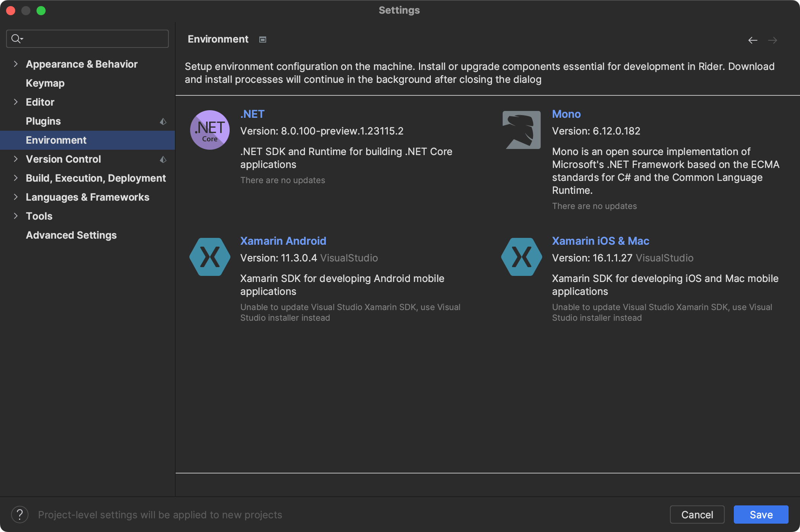Save the settings changes
This screenshot has width=800, height=532.
[x=761, y=515]
